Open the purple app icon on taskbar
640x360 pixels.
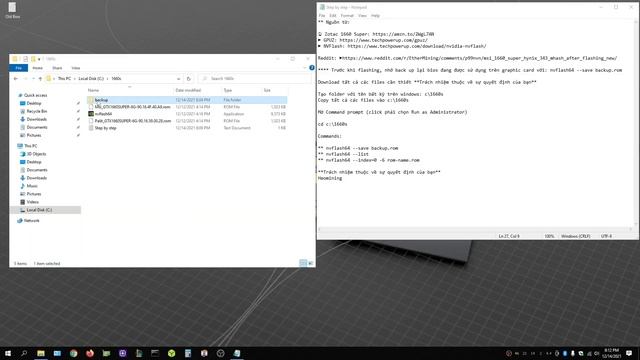122,353
